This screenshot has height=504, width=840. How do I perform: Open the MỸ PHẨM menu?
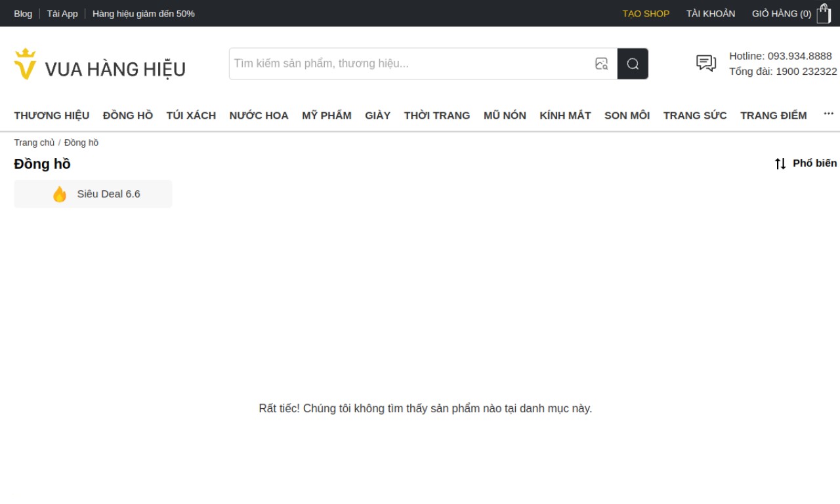pos(327,115)
